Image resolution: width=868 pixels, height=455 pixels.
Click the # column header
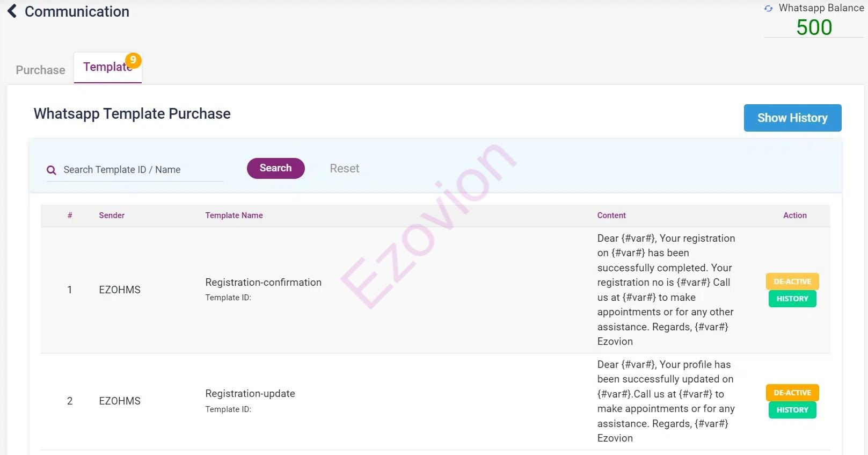70,215
